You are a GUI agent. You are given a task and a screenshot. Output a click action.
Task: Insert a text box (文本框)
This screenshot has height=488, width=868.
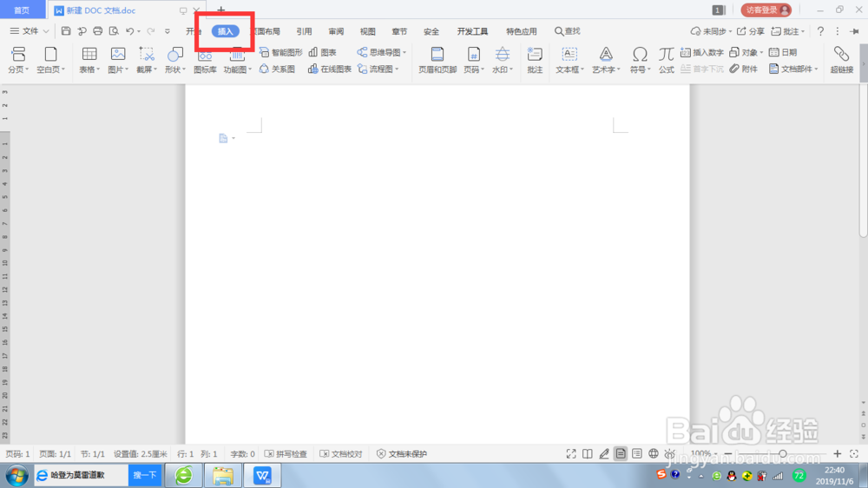pyautogui.click(x=569, y=60)
